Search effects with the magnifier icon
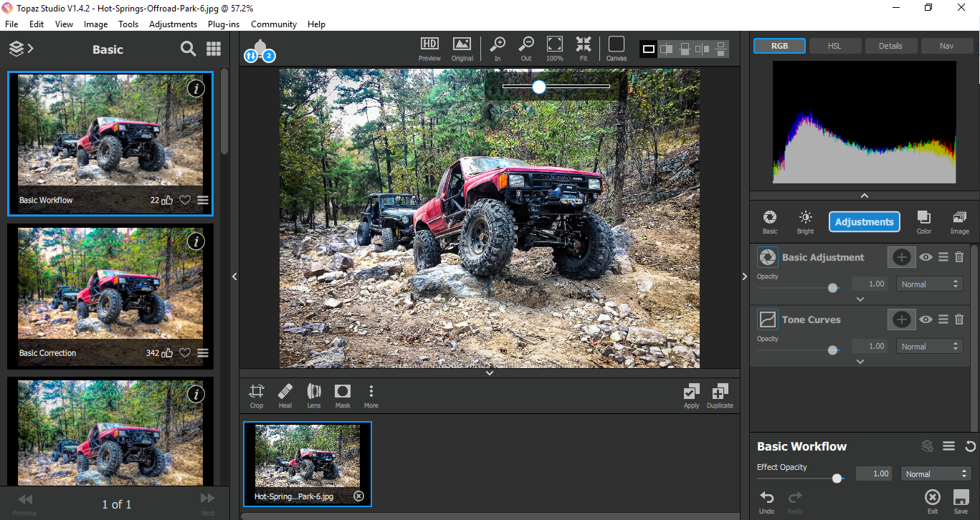 (188, 49)
